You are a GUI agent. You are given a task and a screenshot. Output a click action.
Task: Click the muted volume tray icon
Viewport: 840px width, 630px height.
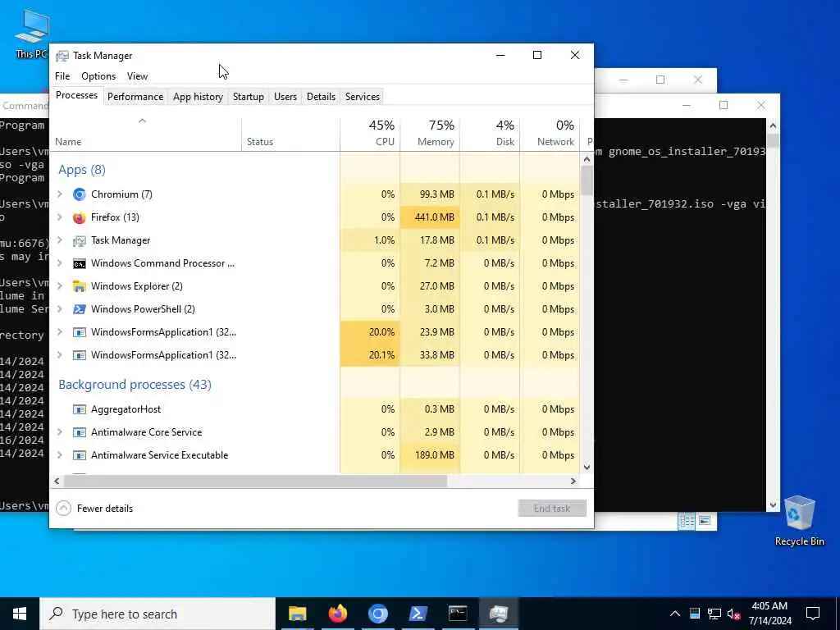coord(734,614)
